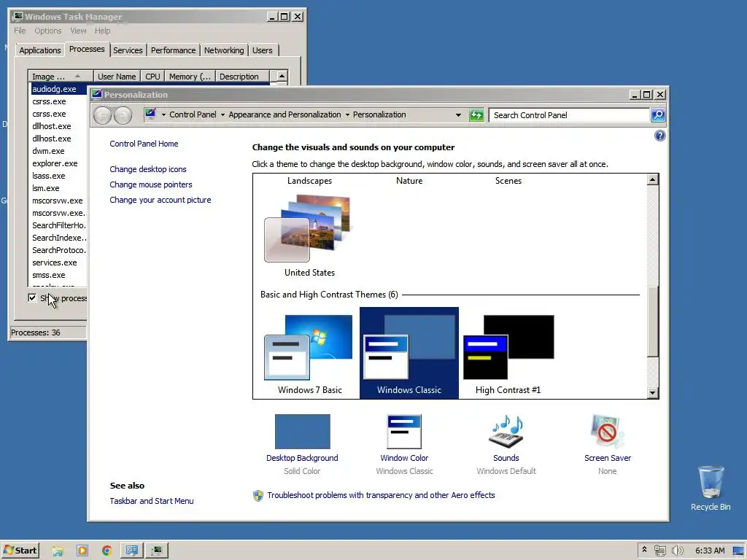Open the Sounds music notes icon

coord(506,432)
